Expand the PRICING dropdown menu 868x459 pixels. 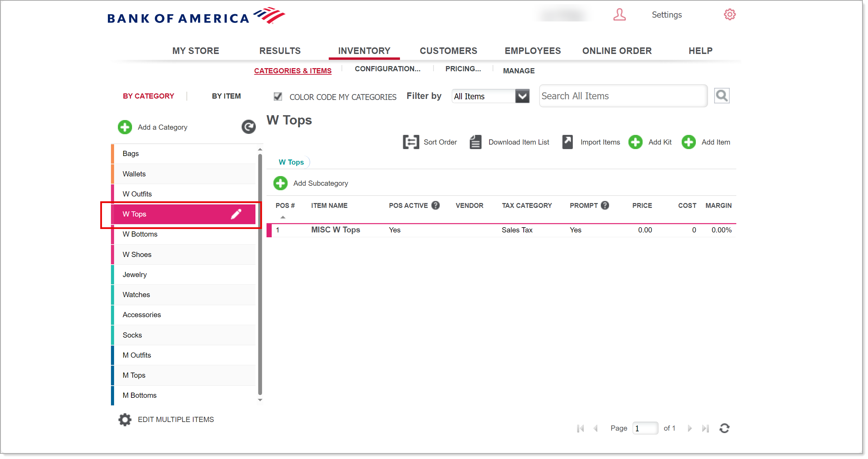click(463, 70)
